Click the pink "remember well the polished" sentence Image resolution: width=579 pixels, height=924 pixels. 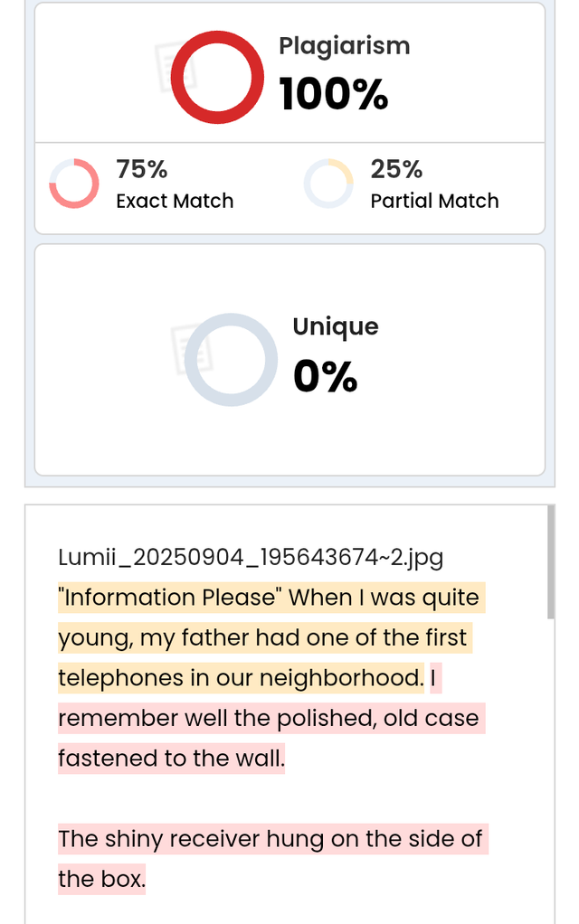tap(271, 718)
